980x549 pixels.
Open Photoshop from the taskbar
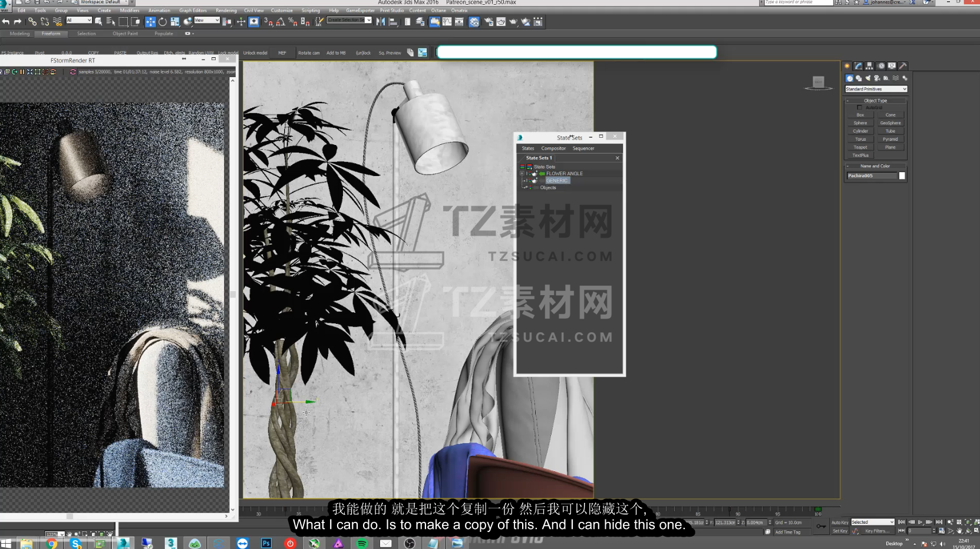[x=266, y=543]
